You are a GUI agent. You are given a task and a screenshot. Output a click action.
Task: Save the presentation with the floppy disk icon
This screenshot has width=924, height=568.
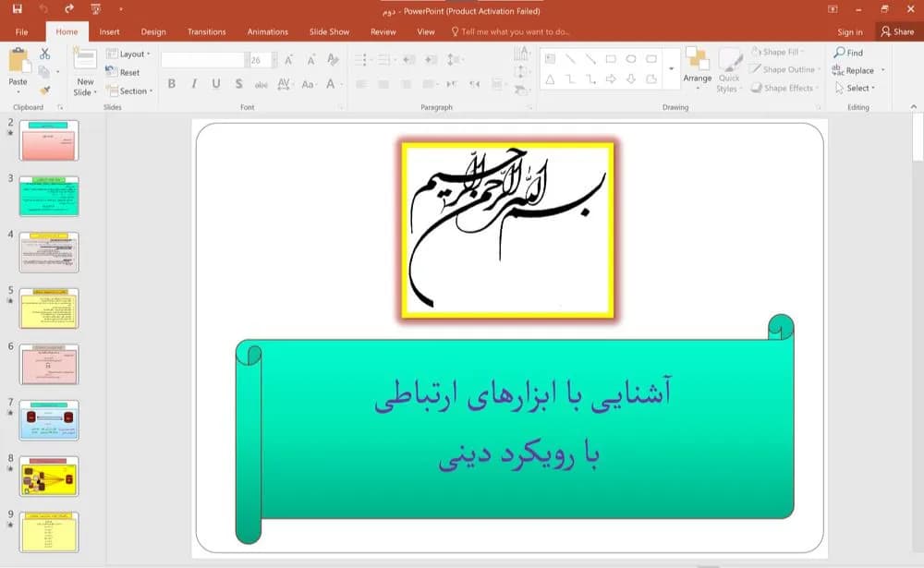pyautogui.click(x=17, y=9)
